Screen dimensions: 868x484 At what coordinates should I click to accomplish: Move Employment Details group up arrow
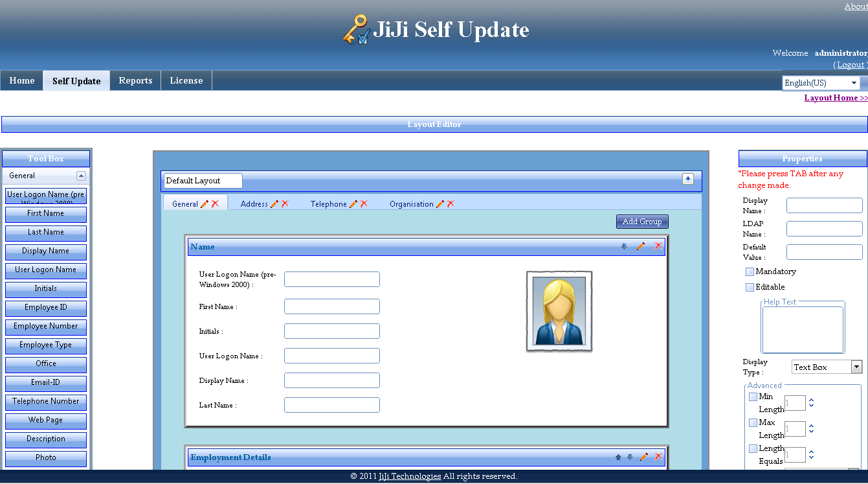pos(618,457)
